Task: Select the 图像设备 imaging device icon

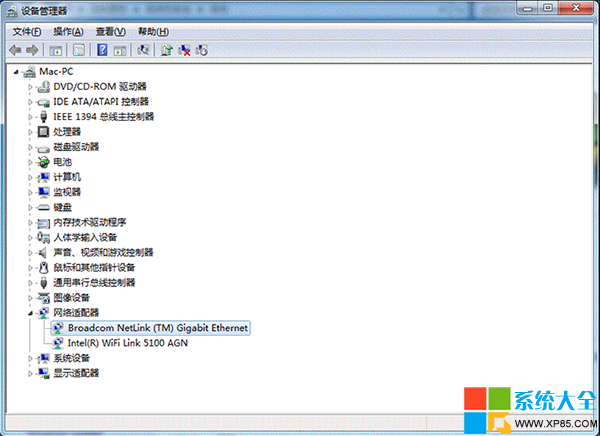Action: coord(44,298)
